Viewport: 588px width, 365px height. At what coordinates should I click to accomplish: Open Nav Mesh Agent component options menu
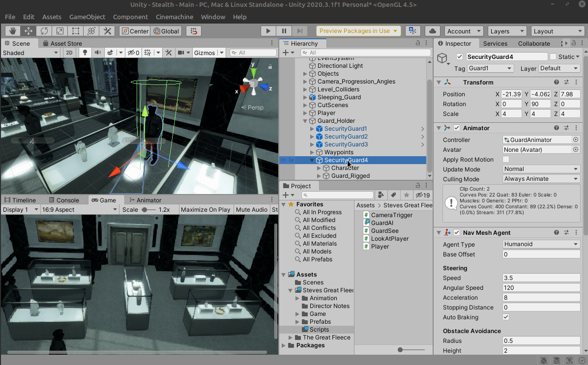coord(576,233)
